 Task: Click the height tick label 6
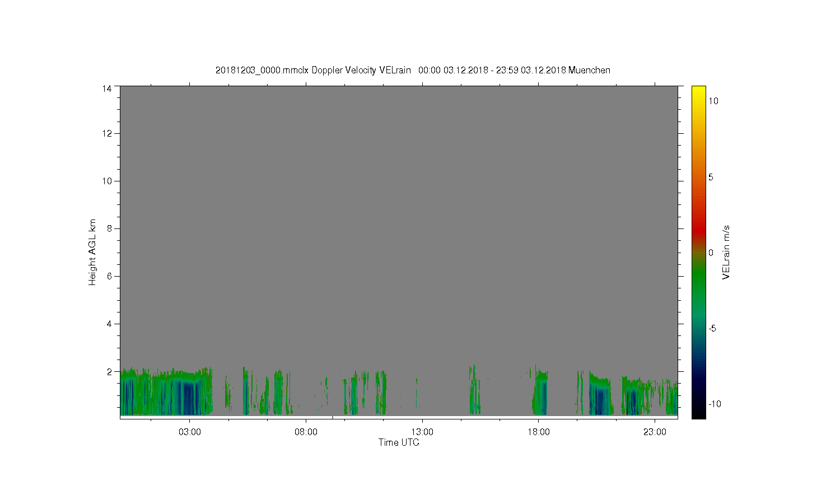click(109, 276)
